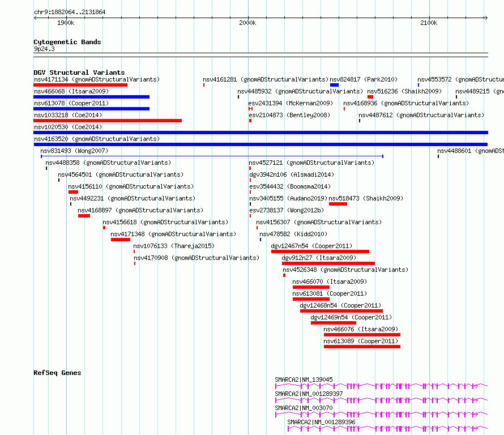
Task: Open nsv1033218 (Coe2014) variant label
Action: pos(68,115)
